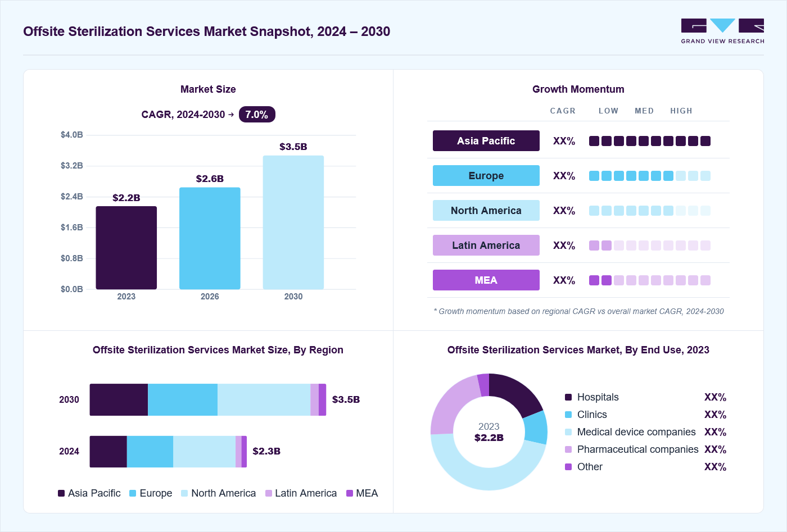Click the Grand View Research logo
The height and width of the screenshot is (532, 787).
coord(722,31)
